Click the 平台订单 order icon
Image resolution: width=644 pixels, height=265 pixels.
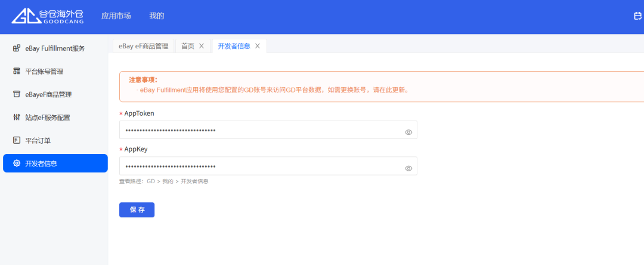(17, 140)
